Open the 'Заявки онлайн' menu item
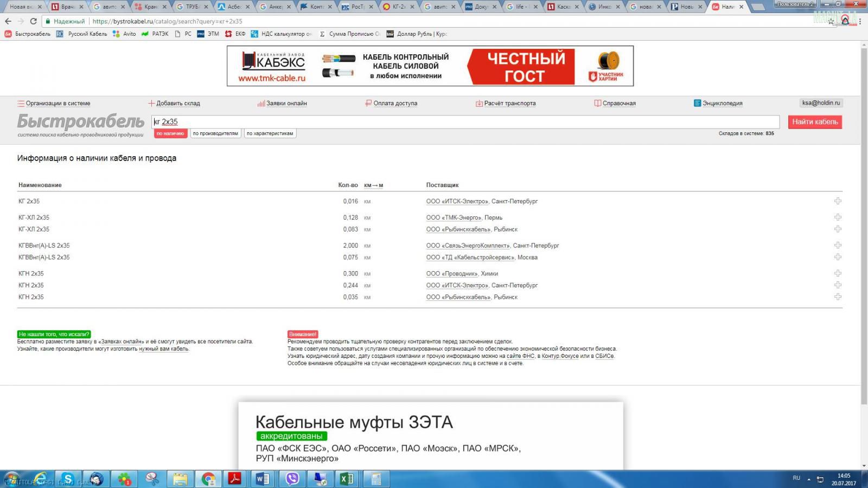868x488 pixels. click(286, 103)
